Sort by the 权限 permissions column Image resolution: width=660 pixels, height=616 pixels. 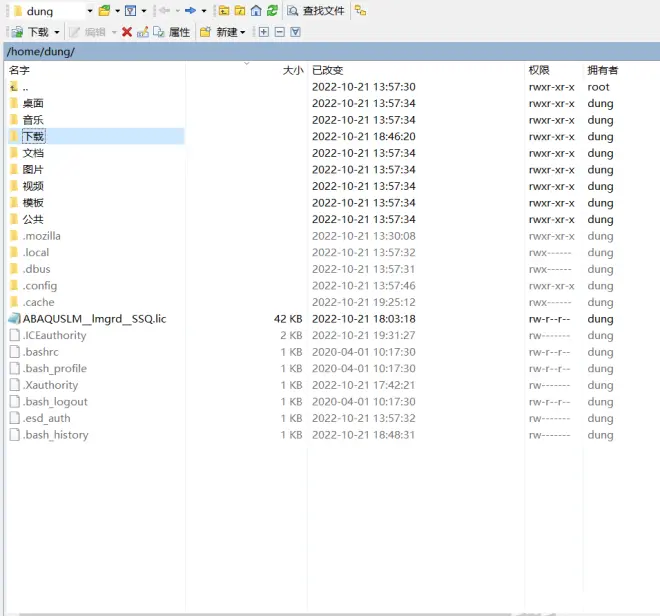pyautogui.click(x=539, y=70)
